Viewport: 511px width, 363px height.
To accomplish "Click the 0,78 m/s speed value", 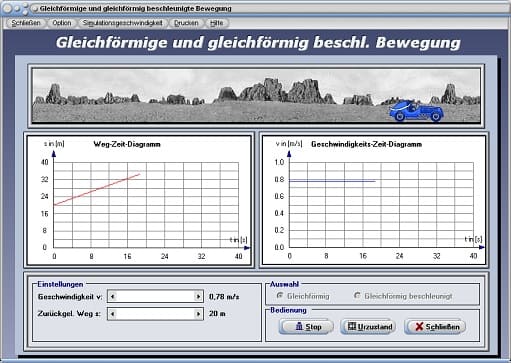I will tap(224, 297).
